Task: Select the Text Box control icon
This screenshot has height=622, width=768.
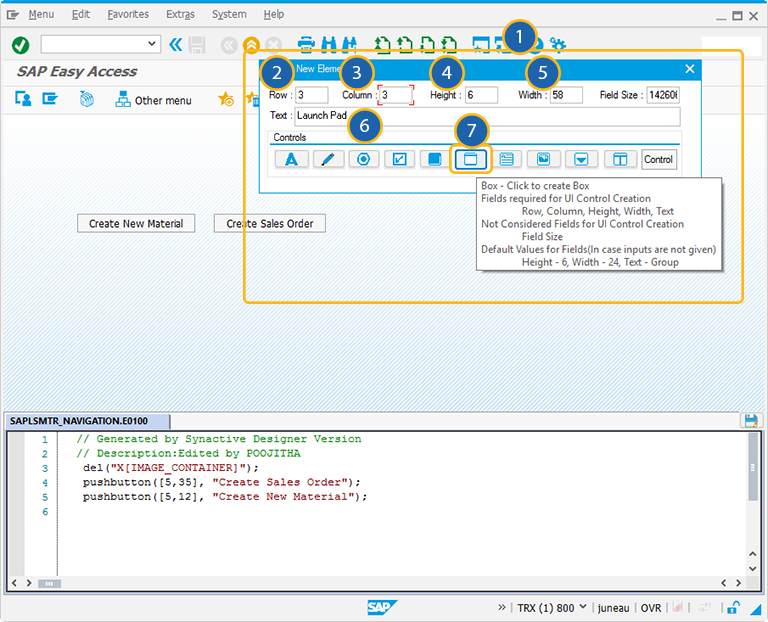Action: (x=506, y=159)
